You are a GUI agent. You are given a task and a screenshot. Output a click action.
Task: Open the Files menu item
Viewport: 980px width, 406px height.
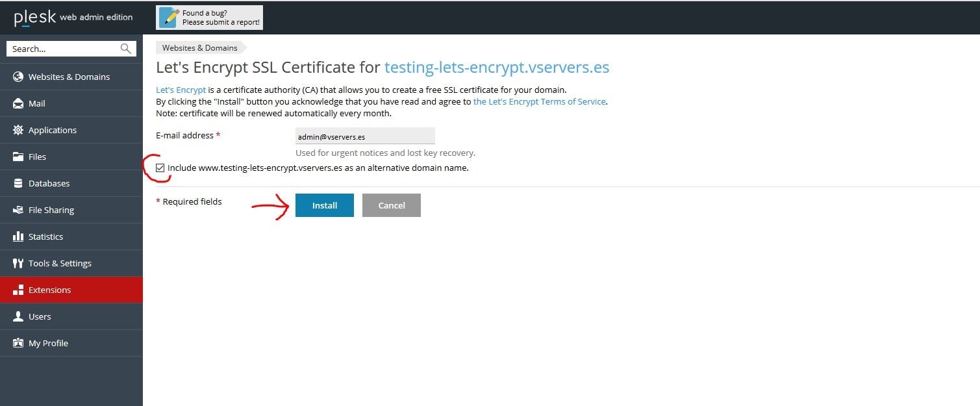[71, 157]
